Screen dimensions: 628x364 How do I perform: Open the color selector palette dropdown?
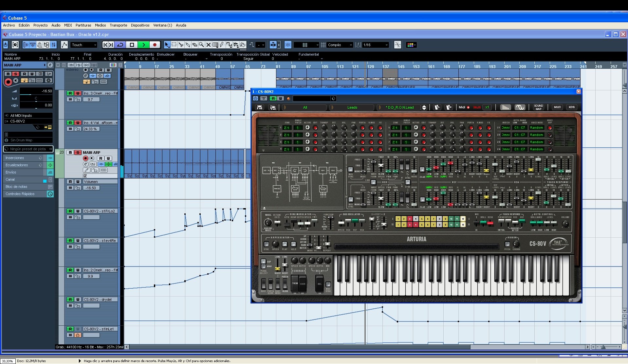click(411, 45)
